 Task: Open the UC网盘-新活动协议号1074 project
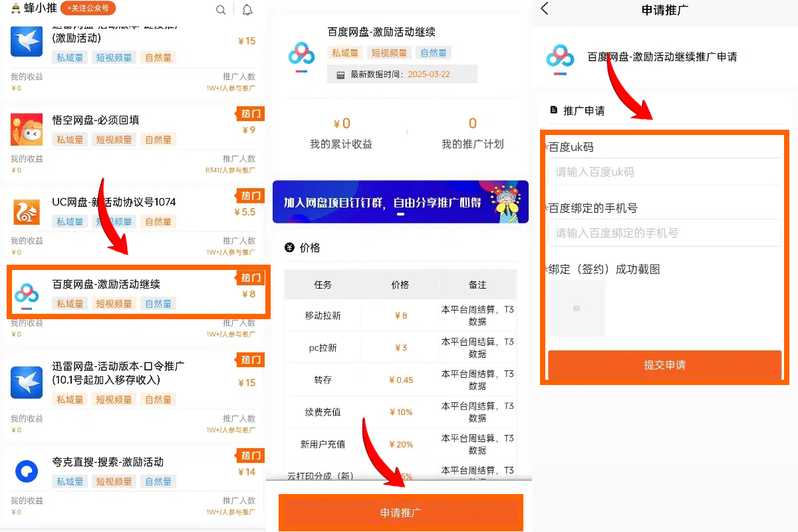(114, 202)
